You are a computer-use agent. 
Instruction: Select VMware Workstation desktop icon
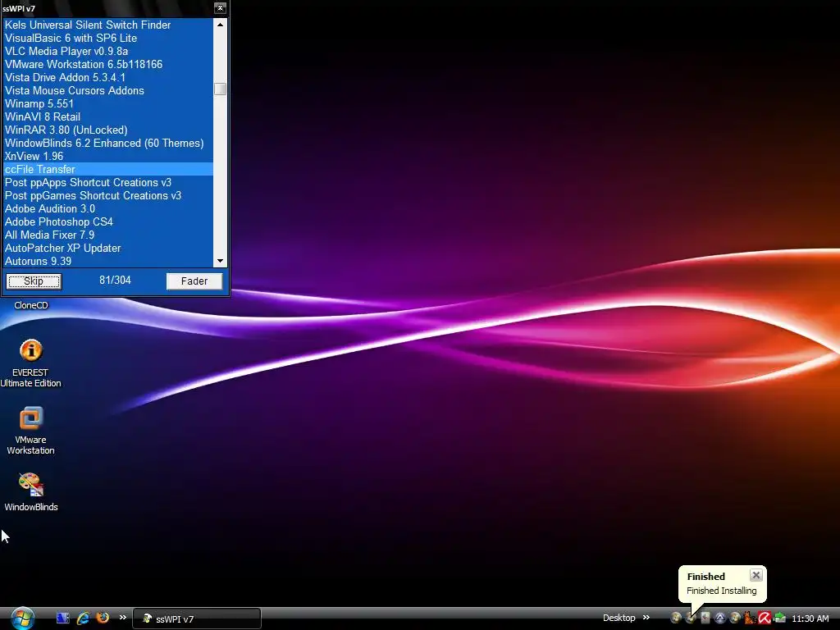click(30, 431)
